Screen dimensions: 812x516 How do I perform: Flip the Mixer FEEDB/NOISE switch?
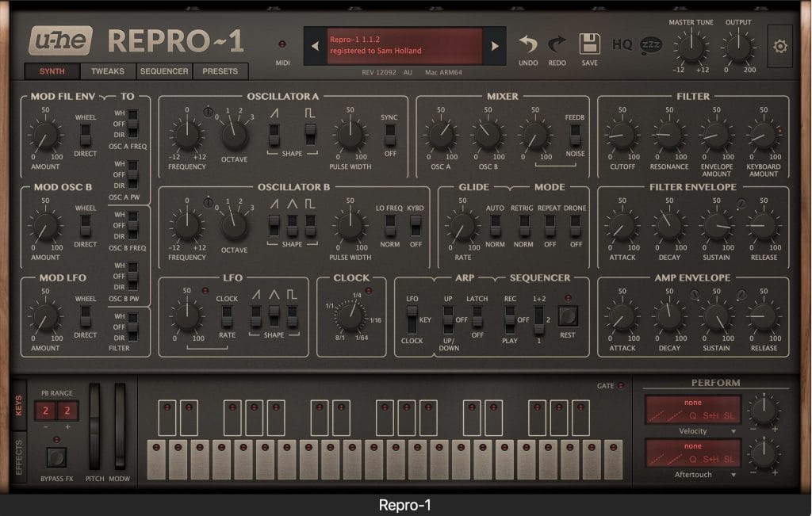point(575,134)
